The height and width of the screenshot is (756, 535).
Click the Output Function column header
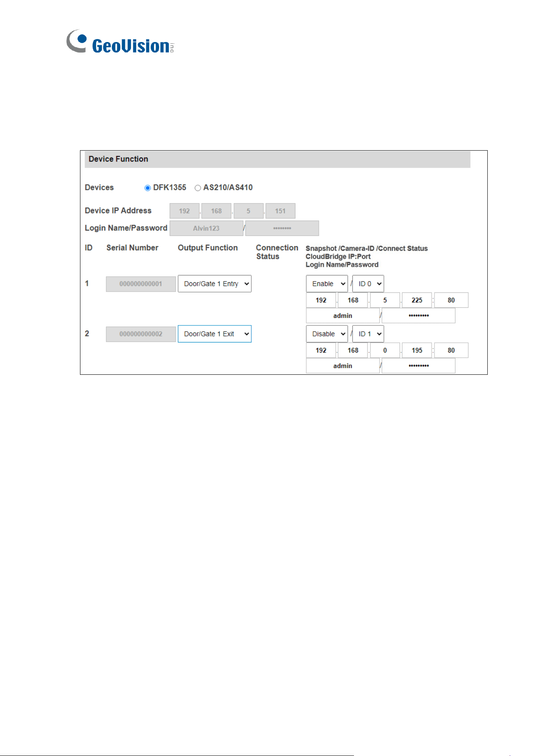point(208,248)
